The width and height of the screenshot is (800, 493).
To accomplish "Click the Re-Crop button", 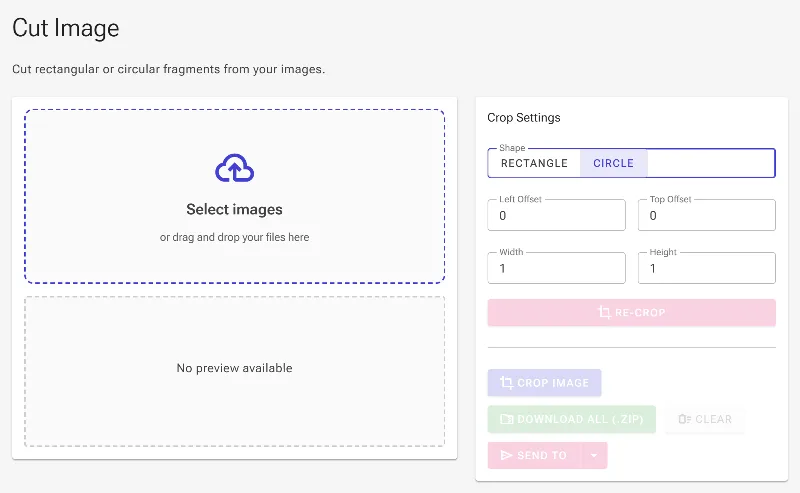I will click(632, 312).
